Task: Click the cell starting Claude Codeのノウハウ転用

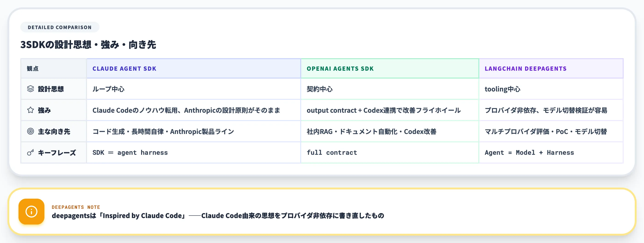Action: 193,110
